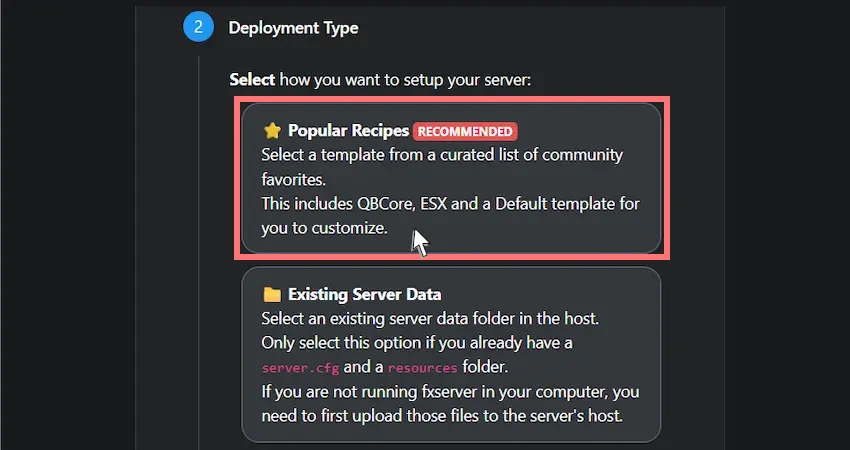Click the gold star icon beside Popular Recipes
Viewport: 850px width, 450px height.
point(272,131)
